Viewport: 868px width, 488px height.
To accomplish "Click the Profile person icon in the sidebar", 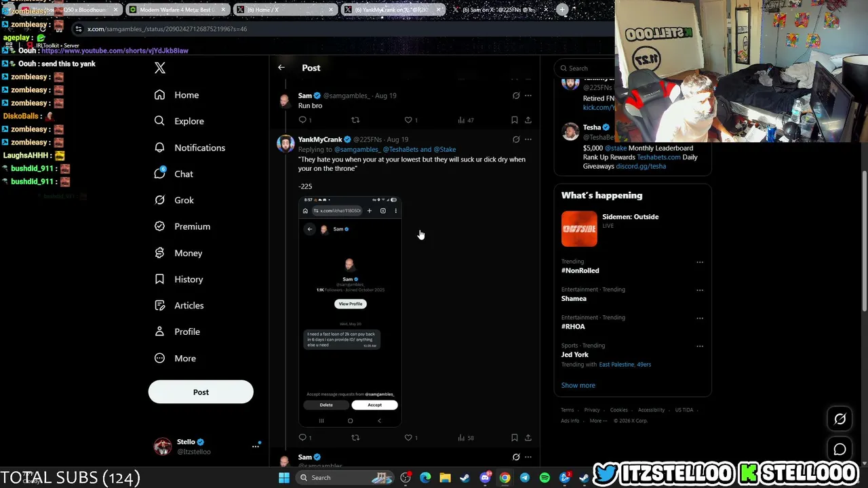I will pyautogui.click(x=159, y=331).
